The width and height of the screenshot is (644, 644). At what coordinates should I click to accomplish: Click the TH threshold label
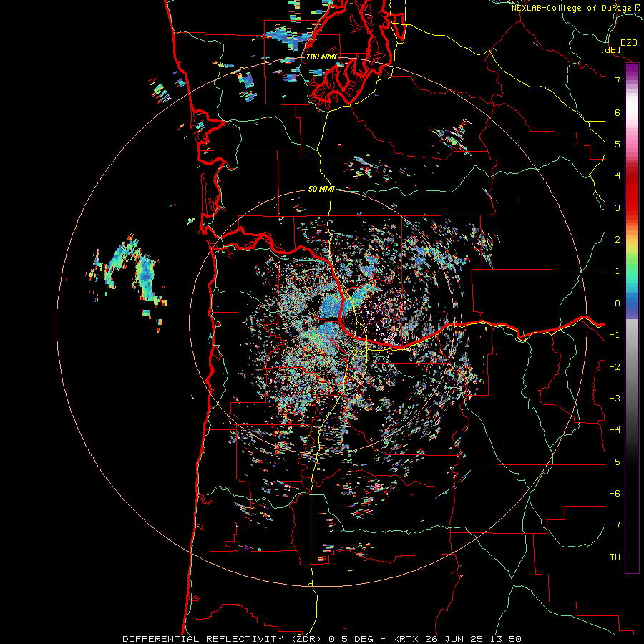coord(615,557)
